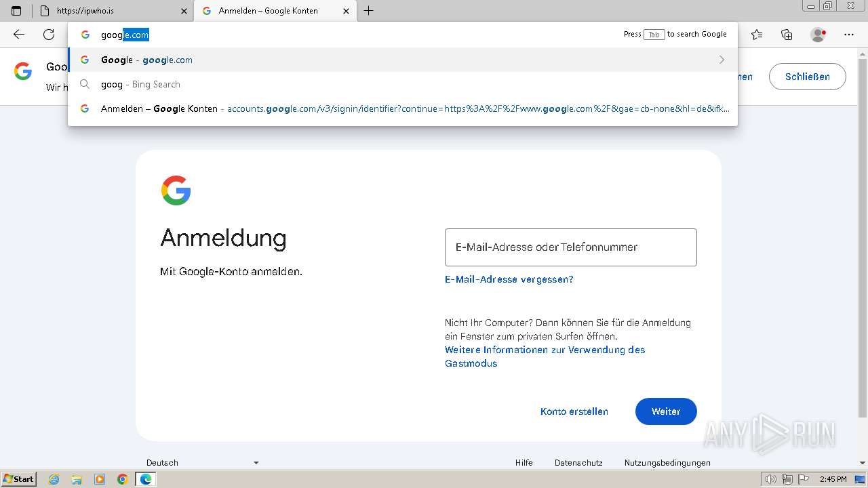Close the Anmelden – Google Konten tab
The image size is (868, 488).
346,11
